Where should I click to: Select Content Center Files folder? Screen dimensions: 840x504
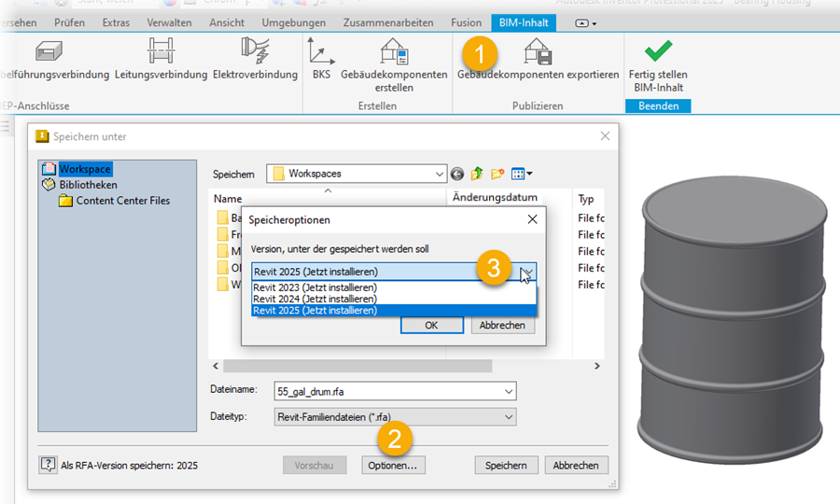pyautogui.click(x=122, y=201)
